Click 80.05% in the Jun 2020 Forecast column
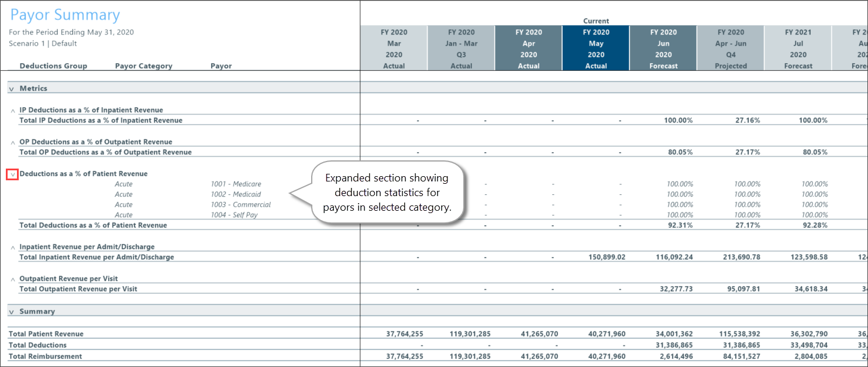This screenshot has width=868, height=367. (680, 152)
